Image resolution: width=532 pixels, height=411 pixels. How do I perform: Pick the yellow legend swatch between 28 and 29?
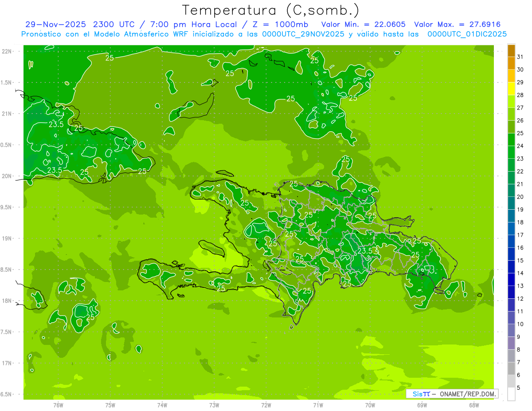[x=511, y=89]
